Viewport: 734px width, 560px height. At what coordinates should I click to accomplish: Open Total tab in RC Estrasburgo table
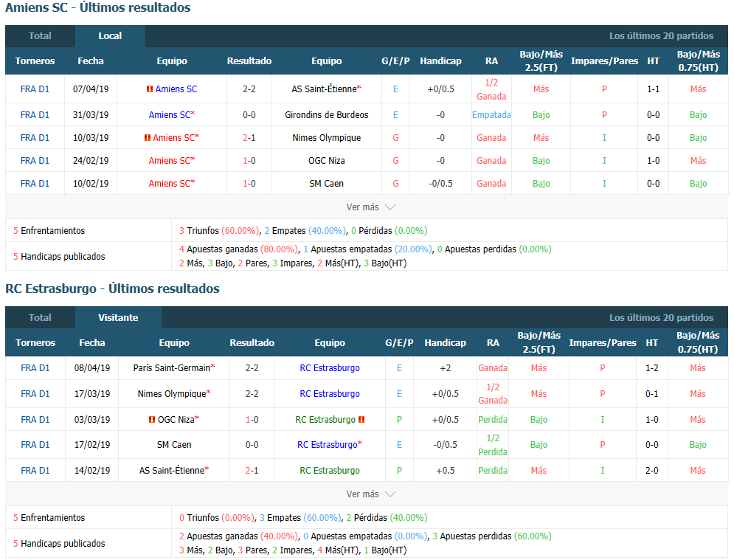(x=40, y=317)
